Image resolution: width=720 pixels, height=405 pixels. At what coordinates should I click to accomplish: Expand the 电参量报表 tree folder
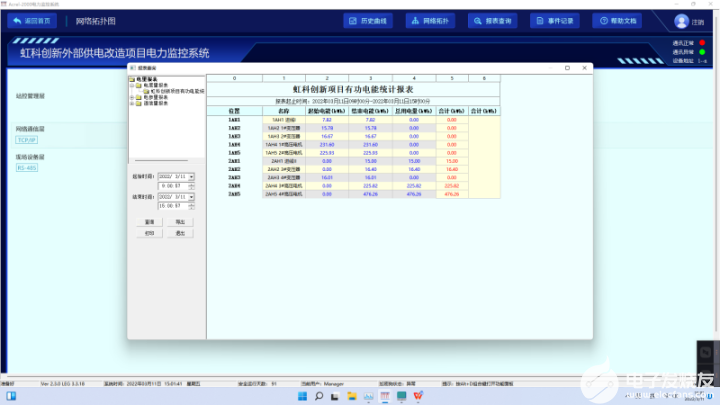[x=132, y=97]
